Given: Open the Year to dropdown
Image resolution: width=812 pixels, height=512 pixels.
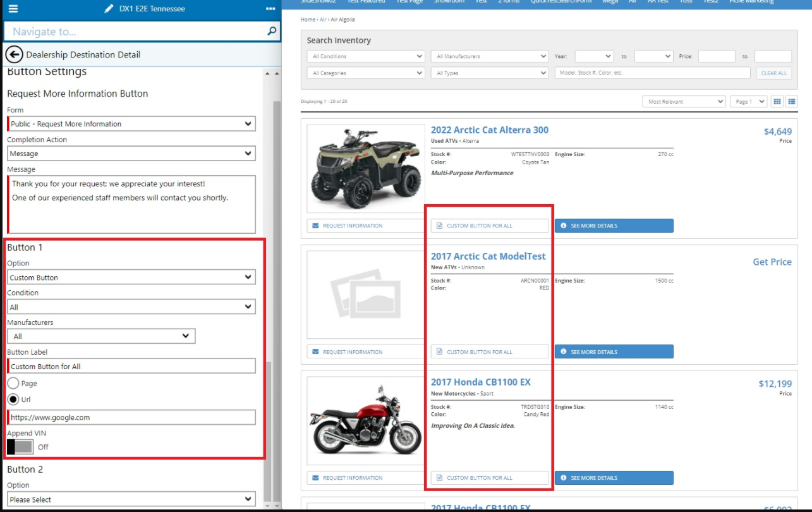Looking at the screenshot, I should (x=654, y=56).
